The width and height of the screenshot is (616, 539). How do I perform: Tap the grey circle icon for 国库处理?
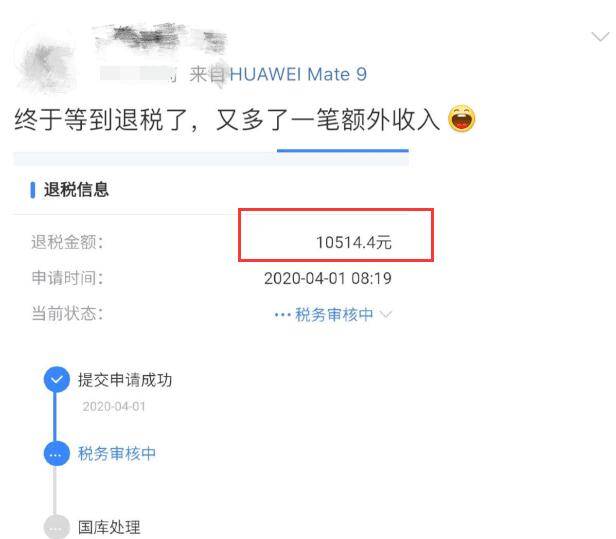click(x=57, y=527)
